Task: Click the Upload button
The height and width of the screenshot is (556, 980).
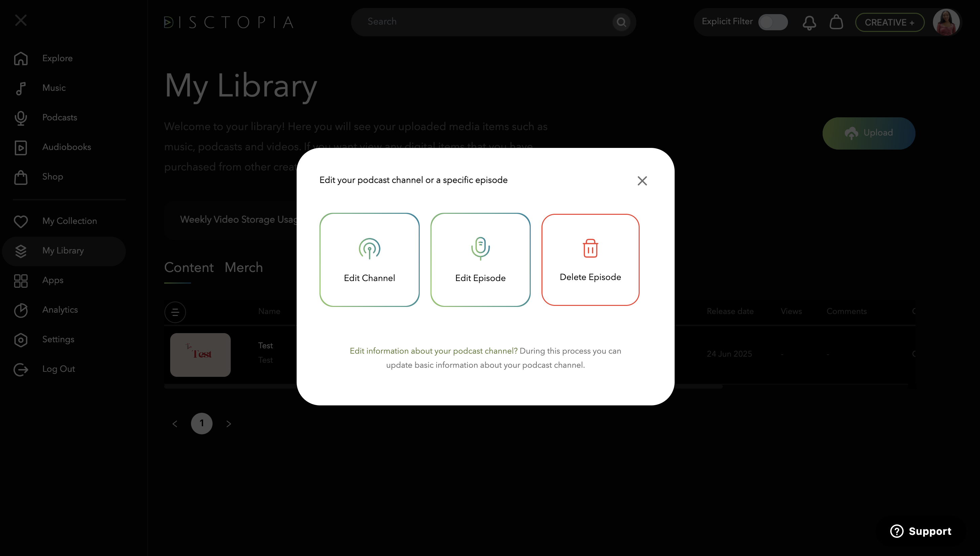Action: pos(868,133)
